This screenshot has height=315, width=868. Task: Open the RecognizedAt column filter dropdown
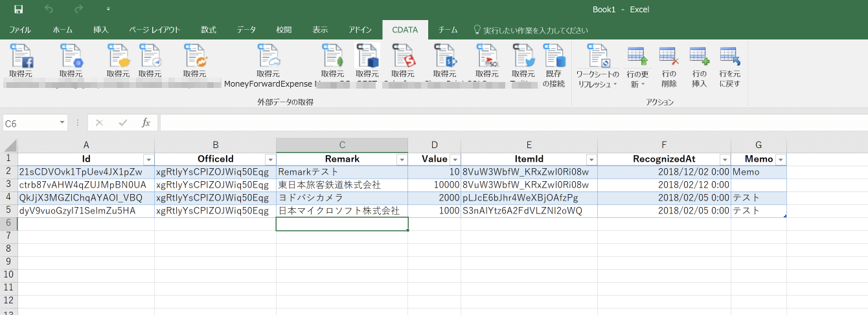(724, 160)
